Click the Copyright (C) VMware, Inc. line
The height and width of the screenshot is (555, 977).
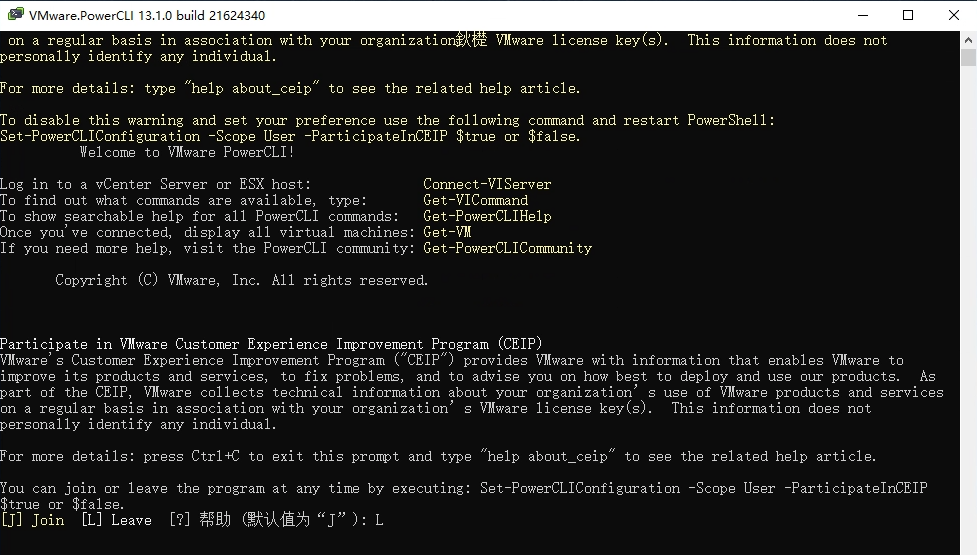(241, 280)
